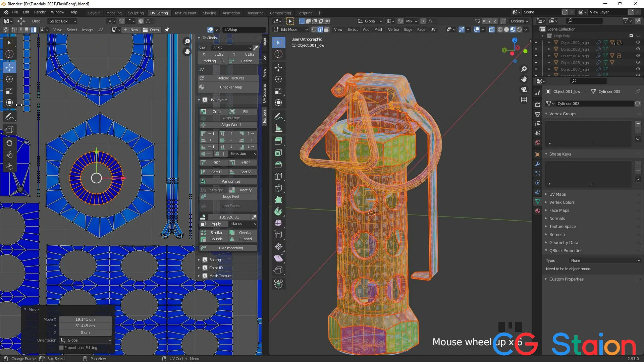Image resolution: width=644 pixels, height=362 pixels.
Task: Open the Mesh menu in the viewport header
Action: 379,29
